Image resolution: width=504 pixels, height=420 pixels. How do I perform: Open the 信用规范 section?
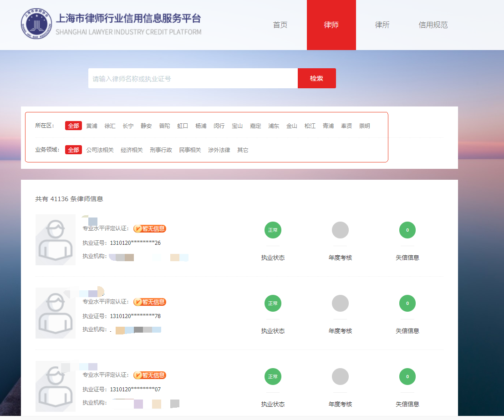click(x=433, y=25)
